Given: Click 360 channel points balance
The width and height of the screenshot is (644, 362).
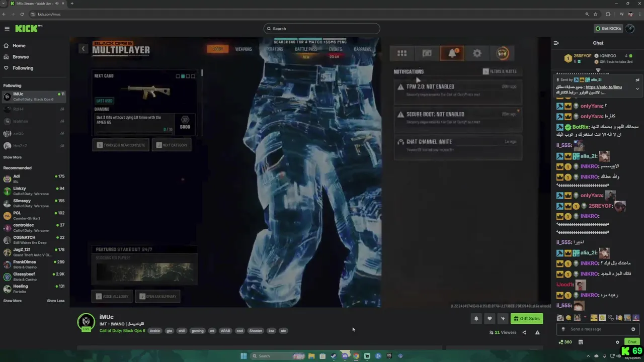Looking at the screenshot, I should pos(565,342).
